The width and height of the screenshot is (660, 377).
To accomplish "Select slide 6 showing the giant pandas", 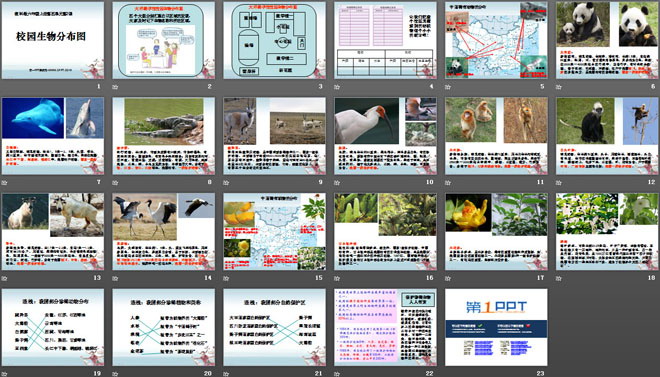I will [607, 40].
